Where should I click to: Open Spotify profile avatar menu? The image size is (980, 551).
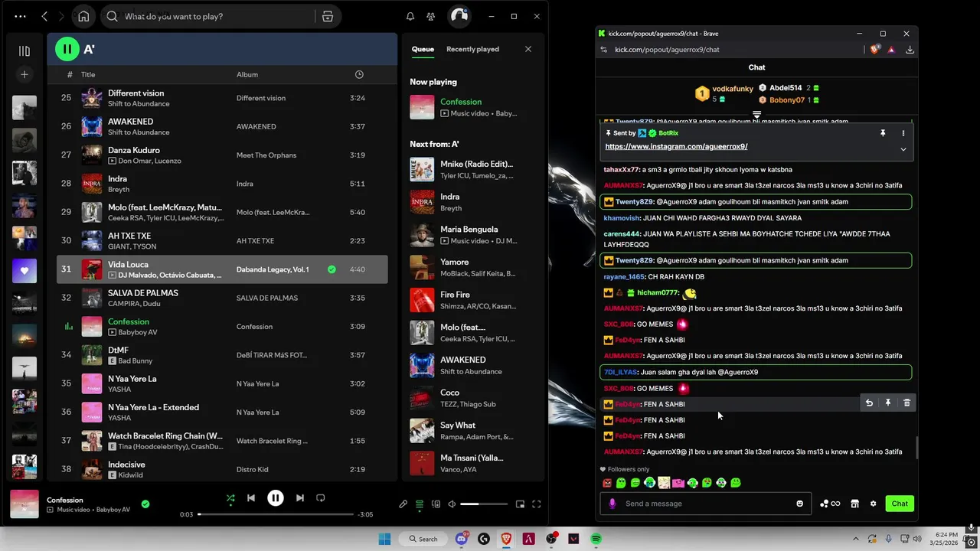click(459, 16)
